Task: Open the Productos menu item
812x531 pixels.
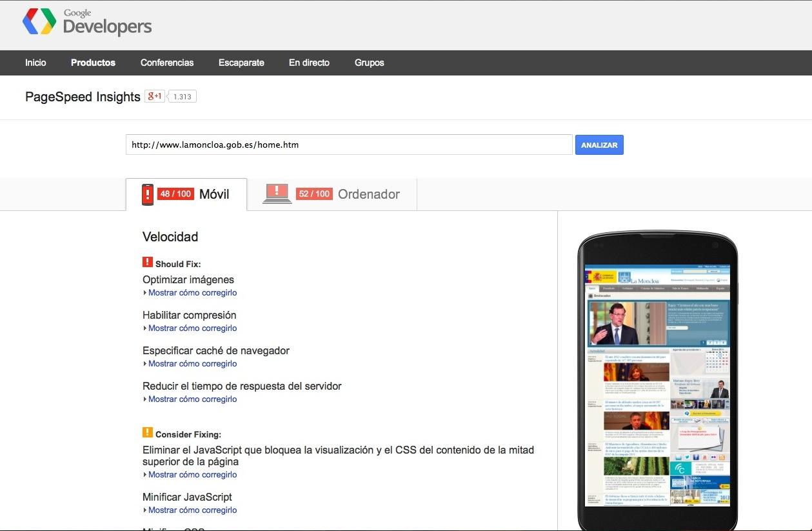Action: coord(93,63)
